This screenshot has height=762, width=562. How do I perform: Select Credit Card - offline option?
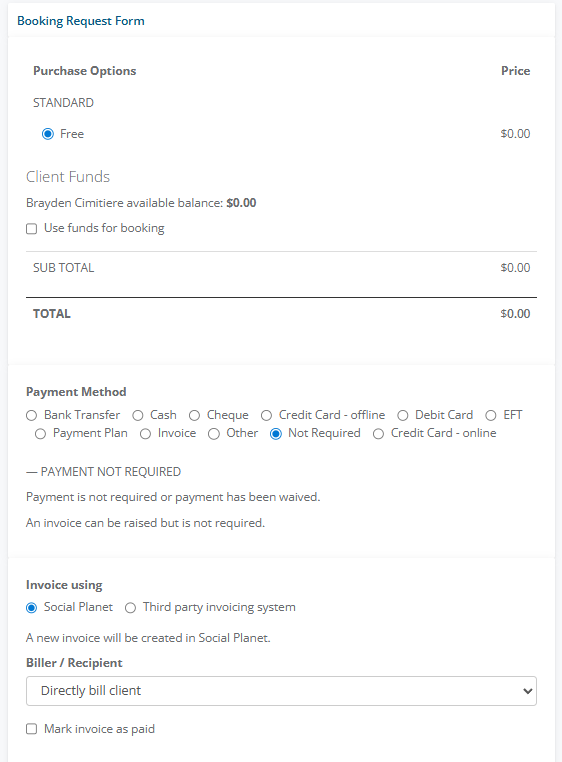266,415
